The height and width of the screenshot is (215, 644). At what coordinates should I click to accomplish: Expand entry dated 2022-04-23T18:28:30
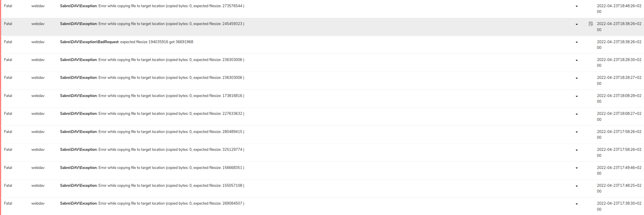576,60
